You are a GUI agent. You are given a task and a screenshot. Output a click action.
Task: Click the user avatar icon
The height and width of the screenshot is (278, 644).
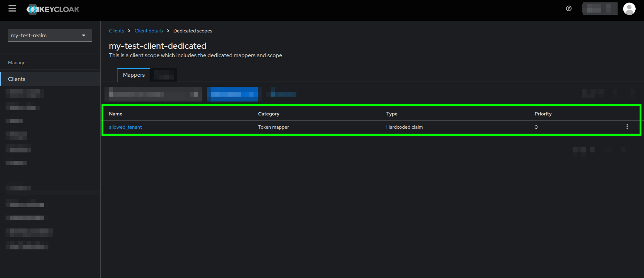point(629,9)
